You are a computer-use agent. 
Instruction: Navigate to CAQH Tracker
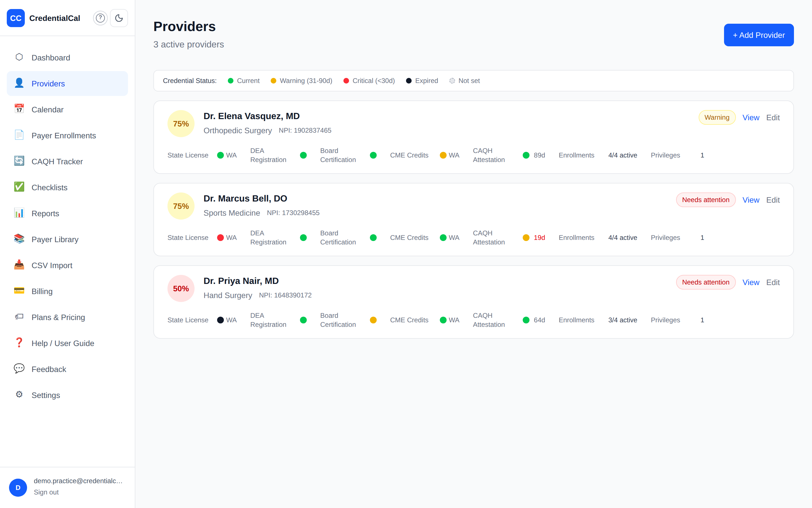click(x=67, y=162)
